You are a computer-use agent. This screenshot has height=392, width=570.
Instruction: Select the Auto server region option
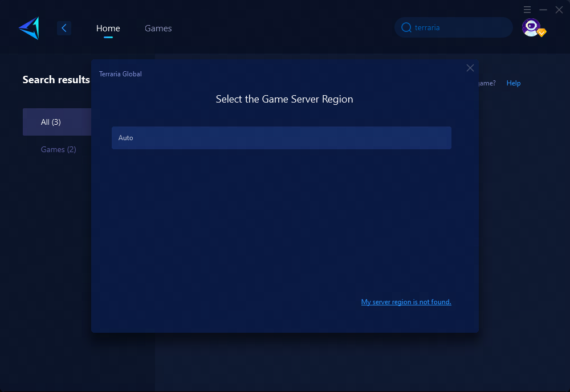(281, 138)
